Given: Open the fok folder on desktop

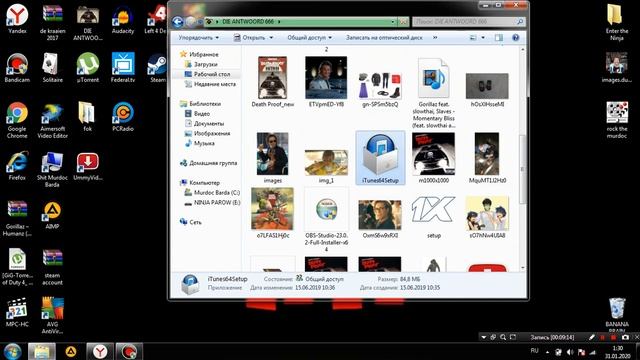Looking at the screenshot, I should point(87,117).
